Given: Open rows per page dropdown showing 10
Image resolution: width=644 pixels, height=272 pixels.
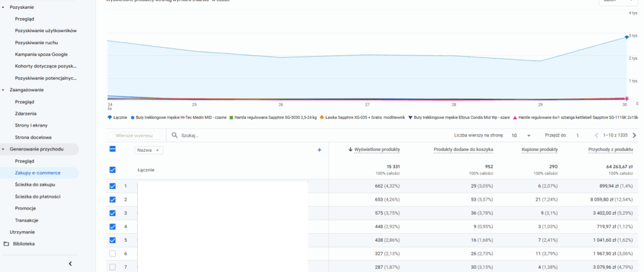Looking at the screenshot, I should 521,135.
